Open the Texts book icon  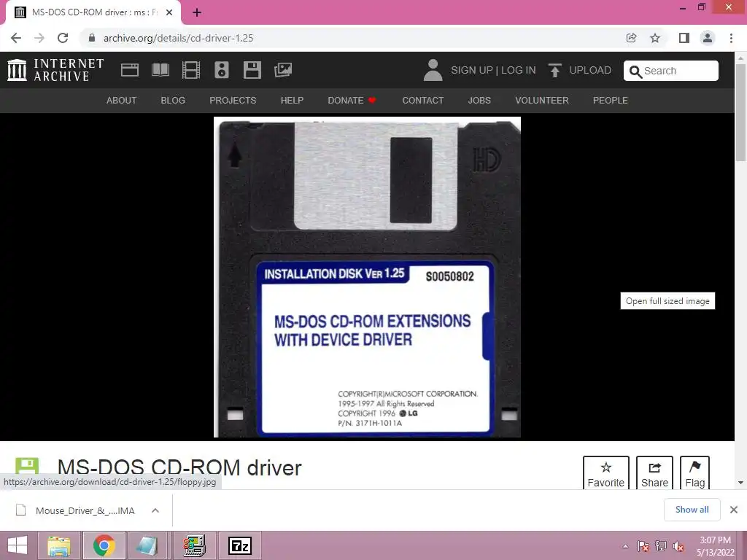pos(160,70)
